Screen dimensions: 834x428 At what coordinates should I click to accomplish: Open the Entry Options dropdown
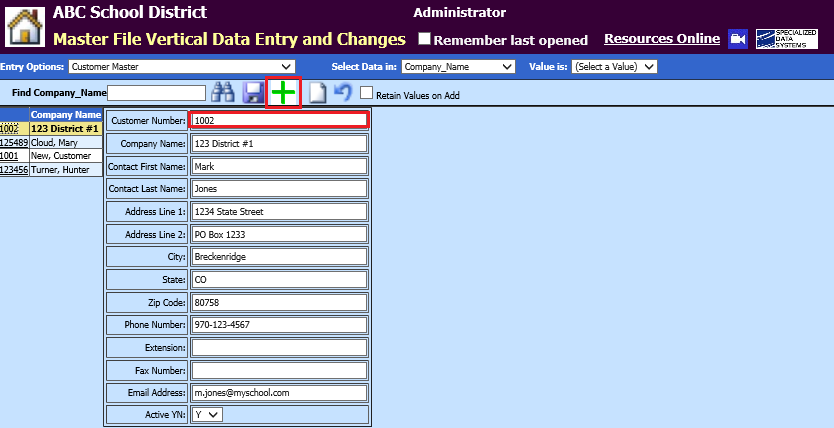(x=181, y=67)
